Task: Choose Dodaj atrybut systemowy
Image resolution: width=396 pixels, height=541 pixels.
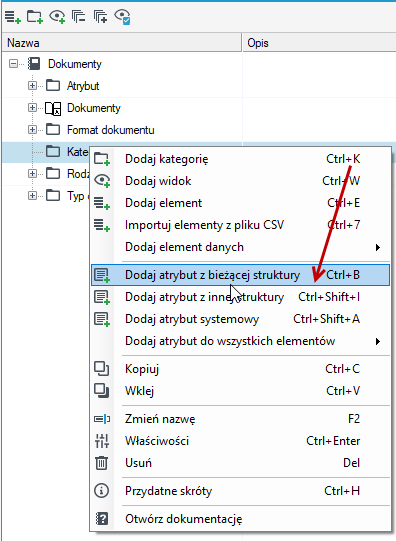Action: point(240,319)
